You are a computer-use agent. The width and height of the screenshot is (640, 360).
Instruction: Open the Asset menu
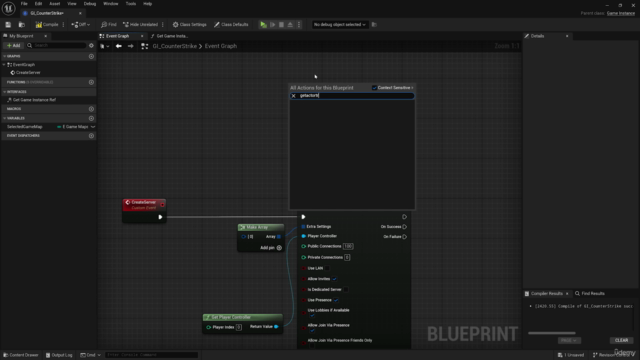tap(55, 4)
